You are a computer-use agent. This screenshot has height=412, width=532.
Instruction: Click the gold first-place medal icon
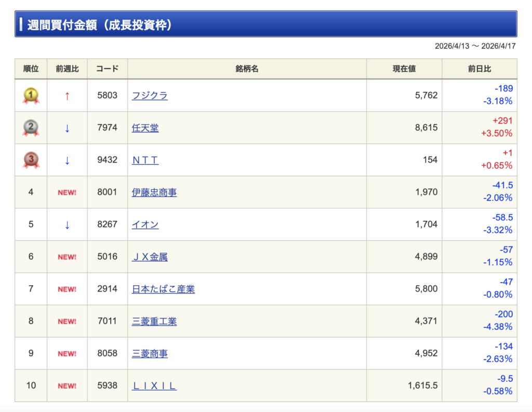31,96
